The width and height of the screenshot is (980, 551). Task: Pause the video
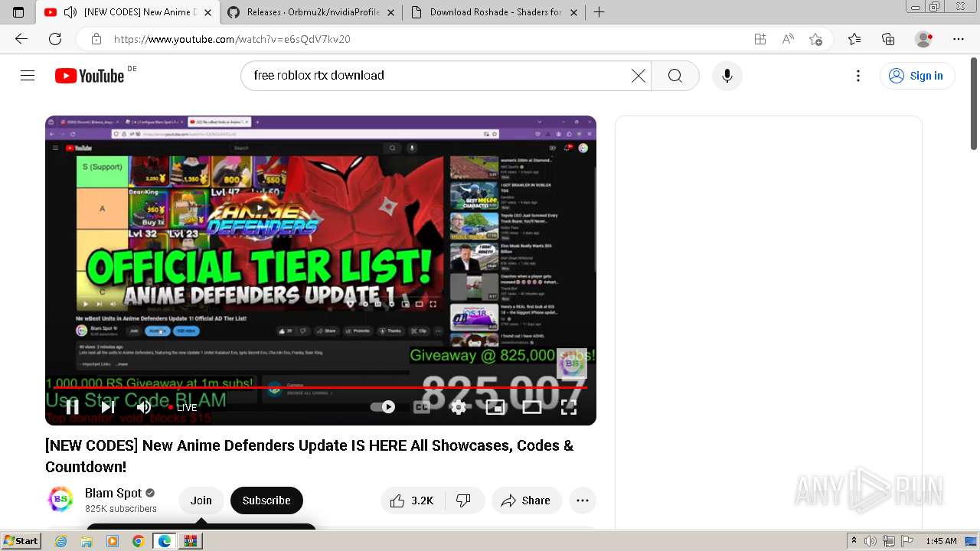(x=72, y=407)
